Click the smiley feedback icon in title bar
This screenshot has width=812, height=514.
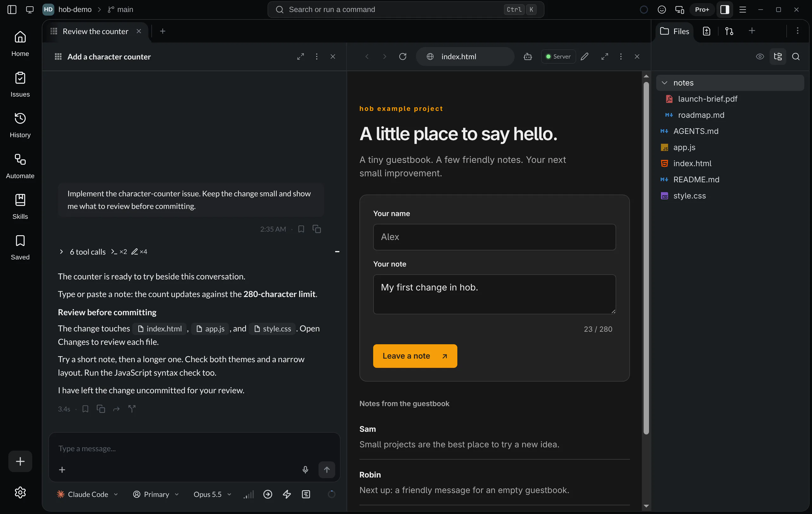(x=662, y=10)
